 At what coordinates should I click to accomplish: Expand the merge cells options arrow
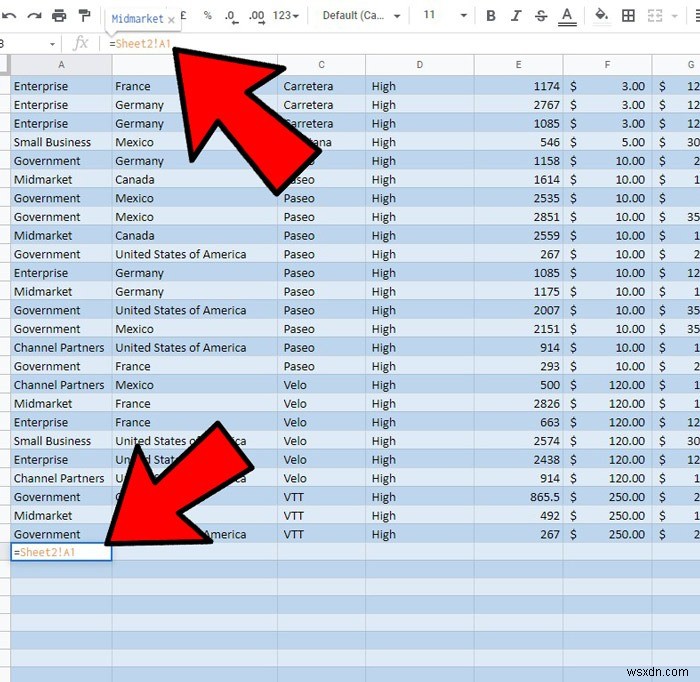point(675,17)
